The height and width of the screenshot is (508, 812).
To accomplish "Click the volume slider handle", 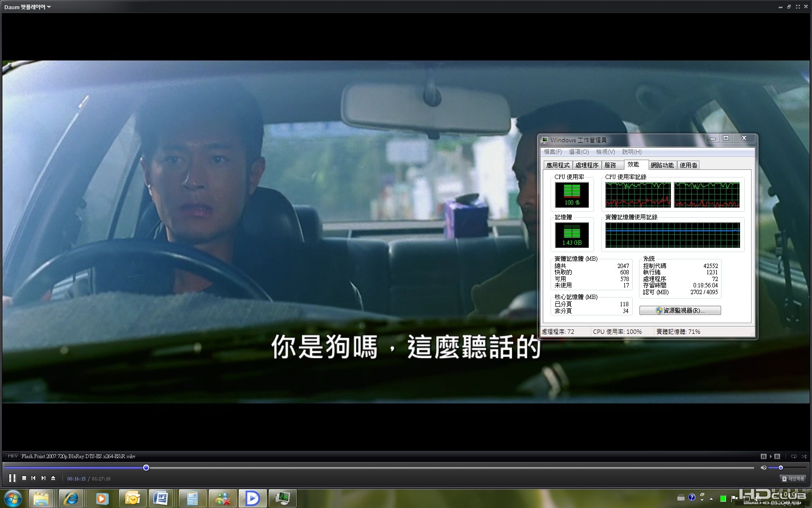I will (781, 467).
